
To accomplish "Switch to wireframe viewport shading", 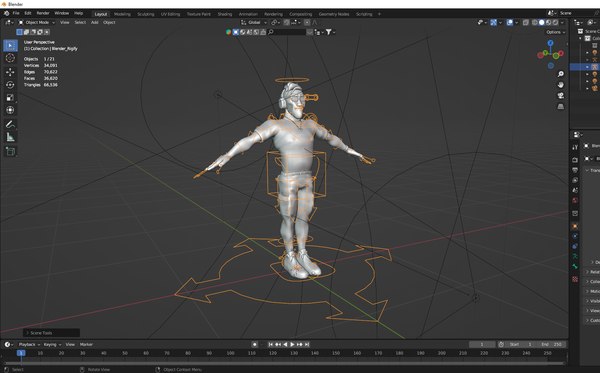I will [535, 23].
